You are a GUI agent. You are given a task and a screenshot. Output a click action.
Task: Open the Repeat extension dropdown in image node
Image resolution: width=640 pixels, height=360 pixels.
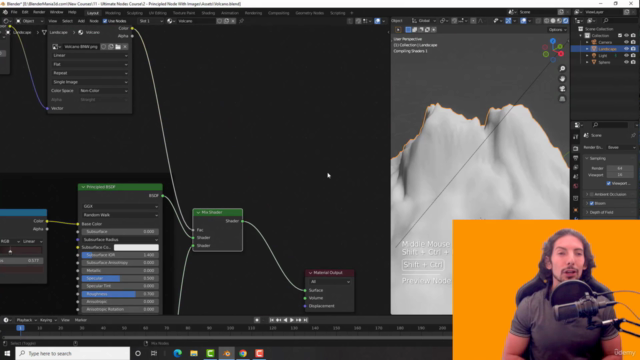click(90, 73)
